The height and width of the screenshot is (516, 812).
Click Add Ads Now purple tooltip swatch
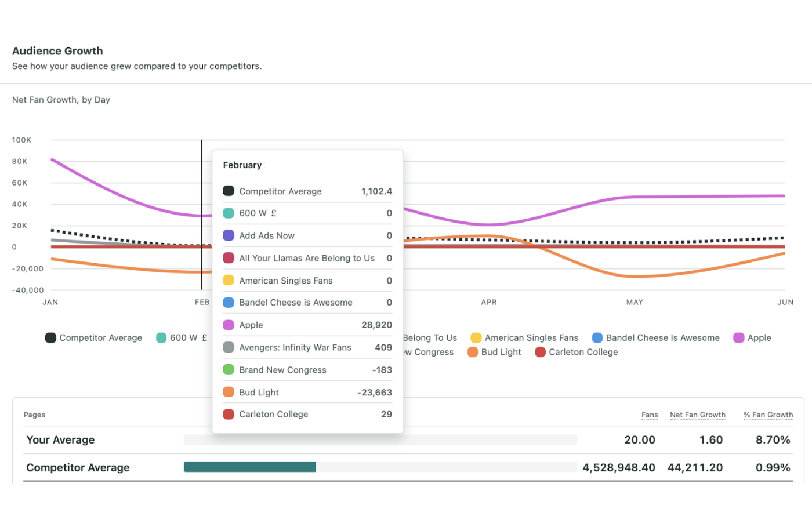(229, 236)
